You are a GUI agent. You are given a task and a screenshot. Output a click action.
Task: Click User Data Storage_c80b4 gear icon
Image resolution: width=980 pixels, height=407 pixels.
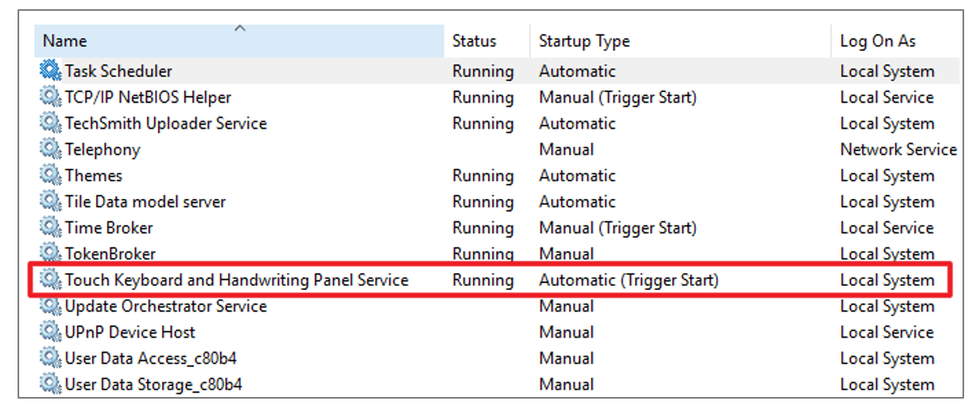click(x=51, y=384)
